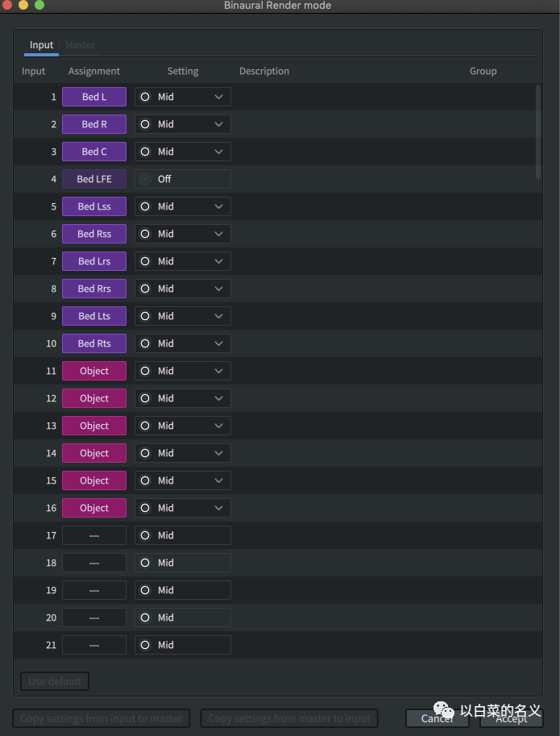Click the vertical scrollbar of the input list

pos(538,132)
